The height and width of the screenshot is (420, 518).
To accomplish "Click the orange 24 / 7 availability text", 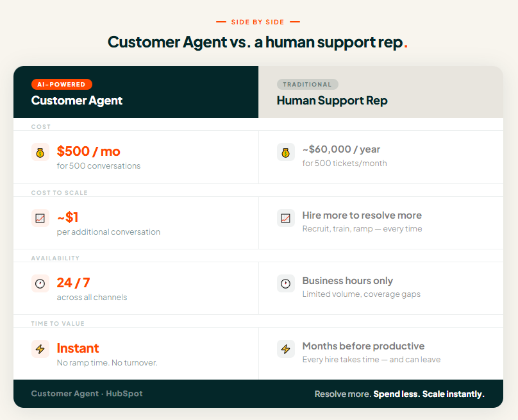I will [x=73, y=283].
